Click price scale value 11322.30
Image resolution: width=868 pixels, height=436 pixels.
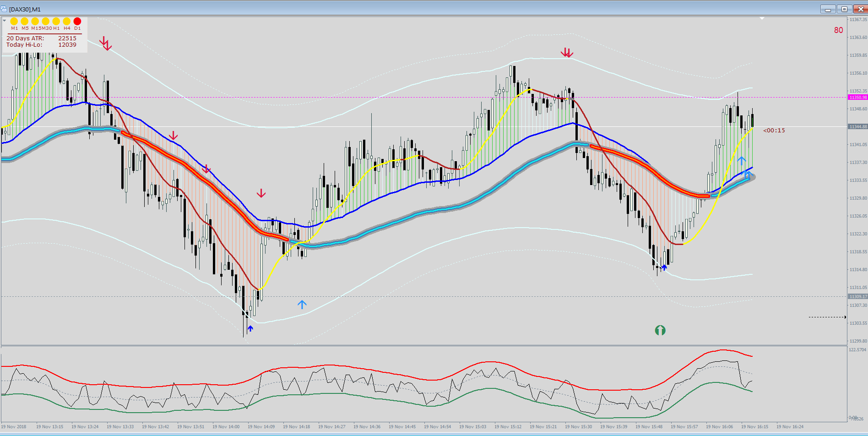pyautogui.click(x=858, y=234)
